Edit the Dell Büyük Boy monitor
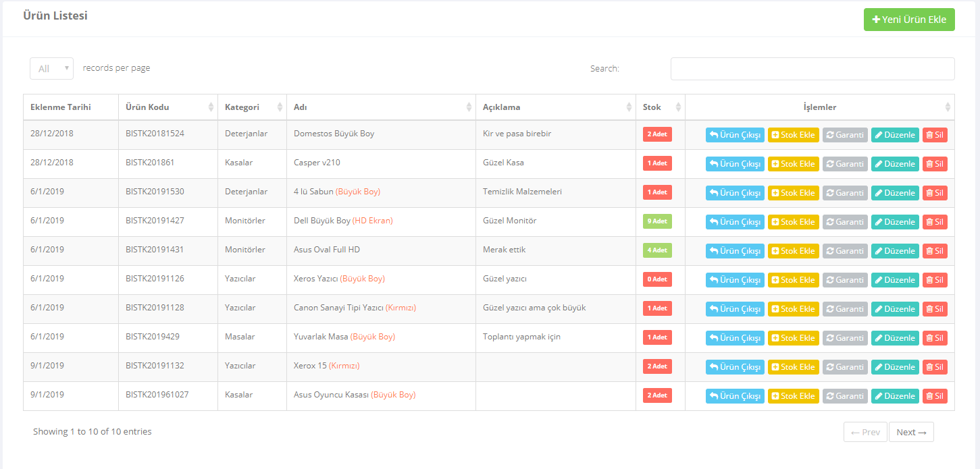Viewport: 980px width, 469px height. (x=895, y=222)
